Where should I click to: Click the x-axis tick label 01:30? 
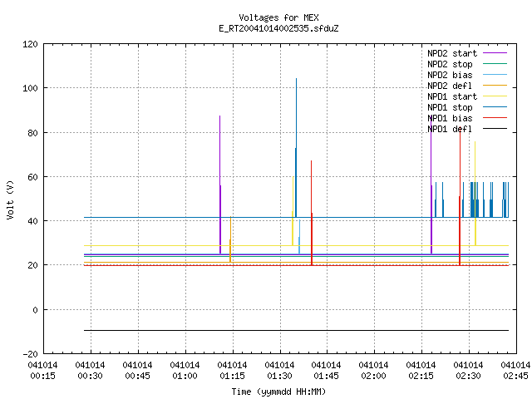point(279,376)
